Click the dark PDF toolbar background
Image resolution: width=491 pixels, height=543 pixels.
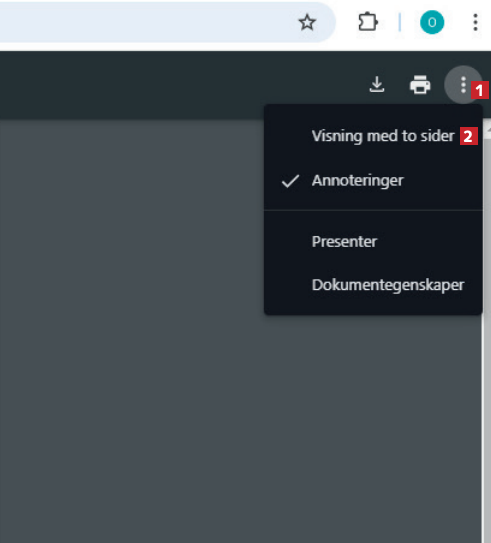[173, 85]
